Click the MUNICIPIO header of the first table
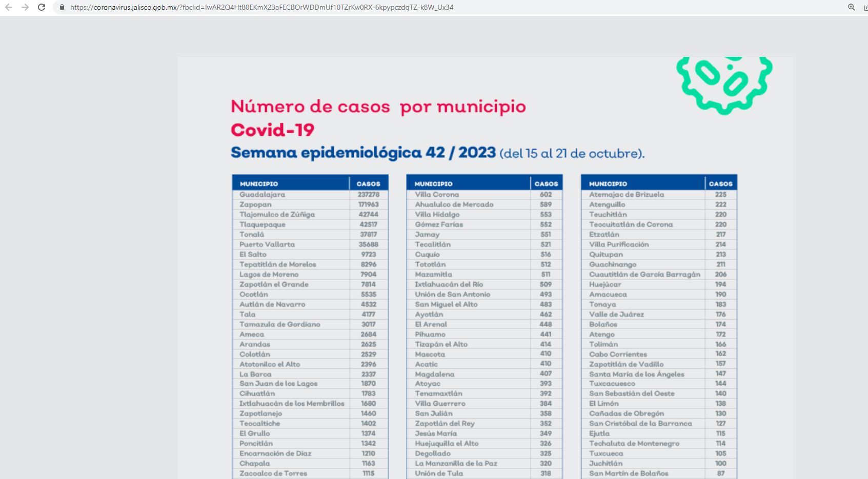This screenshot has height=479, width=868. tap(259, 183)
